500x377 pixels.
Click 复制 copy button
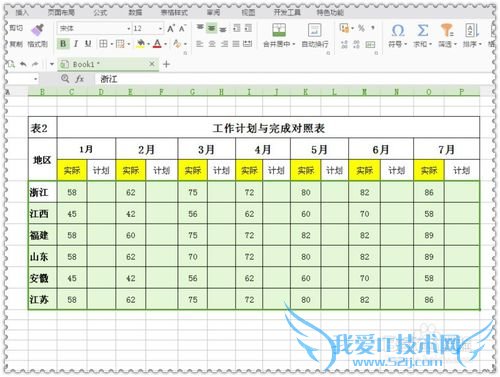(15, 44)
